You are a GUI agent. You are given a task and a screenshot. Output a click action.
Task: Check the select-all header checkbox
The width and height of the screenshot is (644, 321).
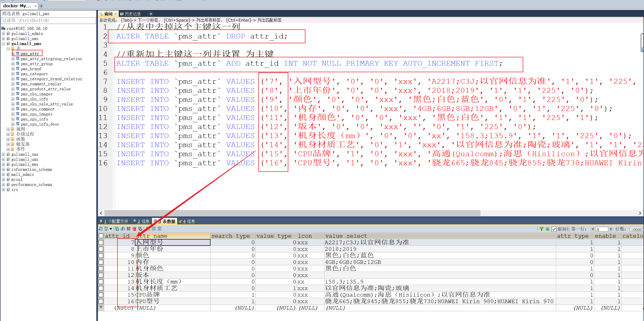pyautogui.click(x=101, y=236)
